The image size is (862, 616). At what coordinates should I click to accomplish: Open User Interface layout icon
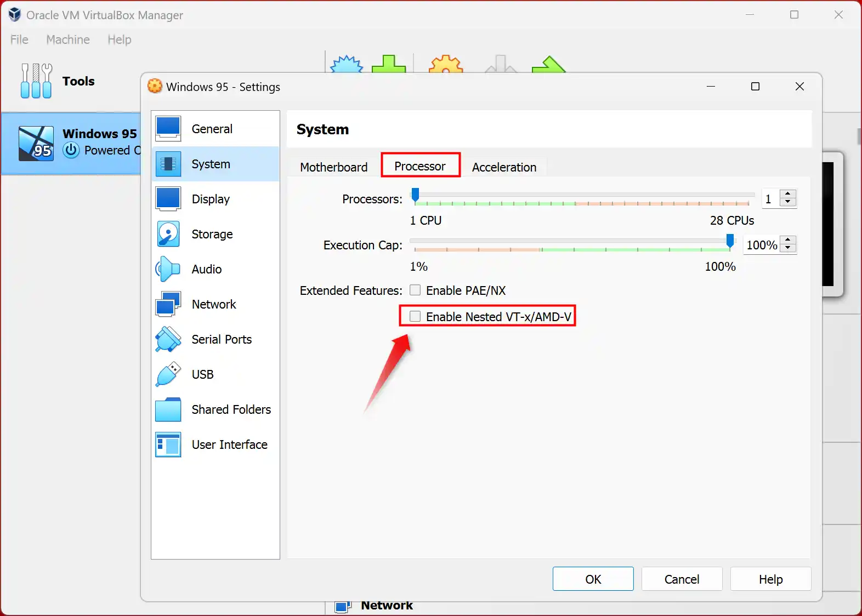[x=168, y=444]
